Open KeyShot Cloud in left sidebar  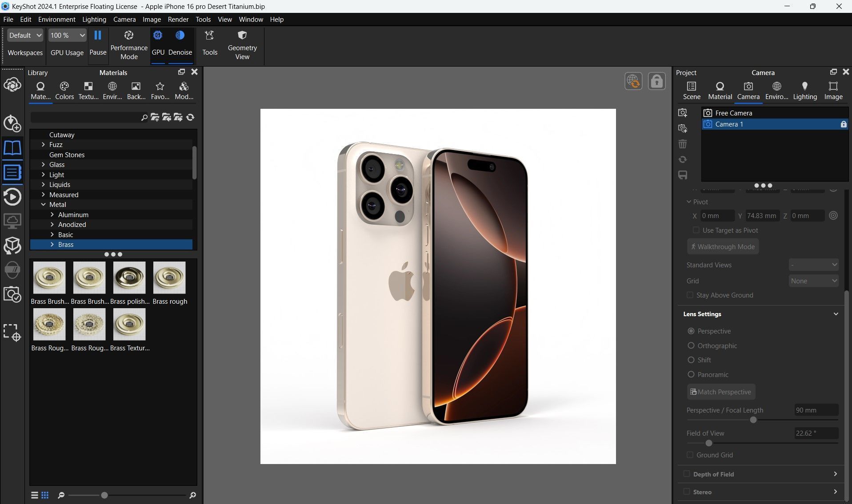(12, 84)
